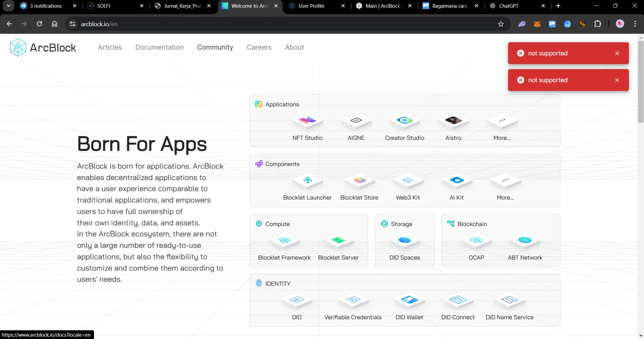
Task: Open the Blocklet Launcher icon
Action: pyautogui.click(x=308, y=181)
